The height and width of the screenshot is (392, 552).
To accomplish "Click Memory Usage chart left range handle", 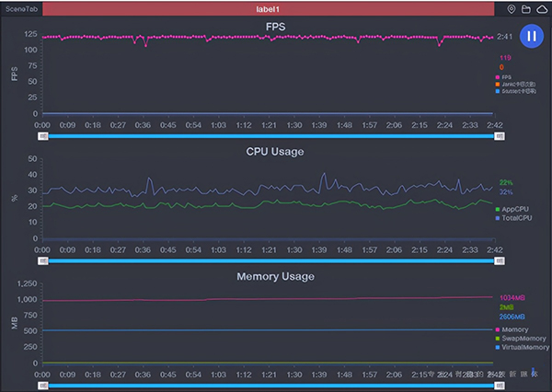I will [42, 386].
